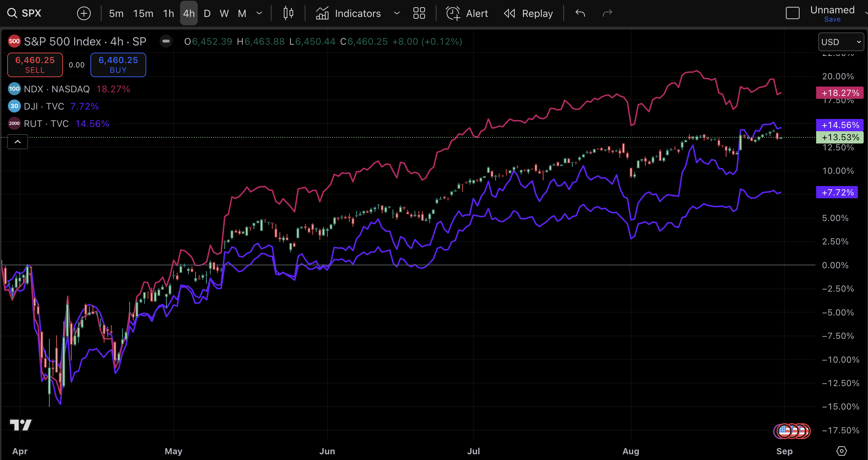This screenshot has width=868, height=460.
Task: Collapse the legend with the up chevron
Action: (x=18, y=142)
